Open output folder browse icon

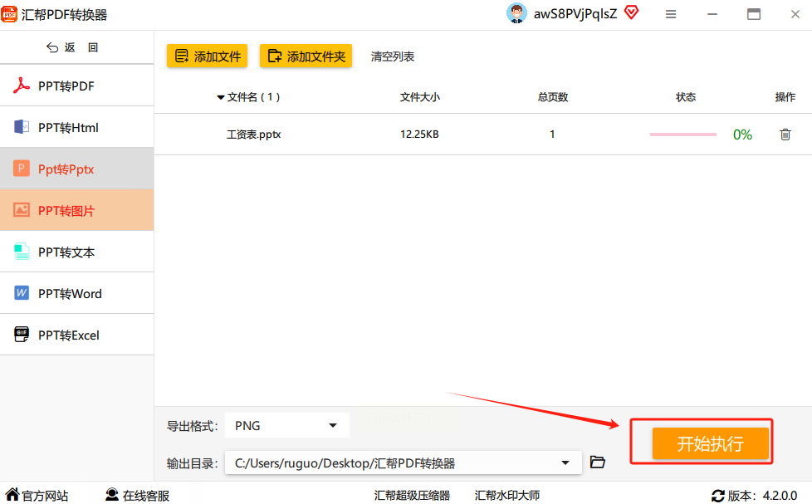(598, 462)
